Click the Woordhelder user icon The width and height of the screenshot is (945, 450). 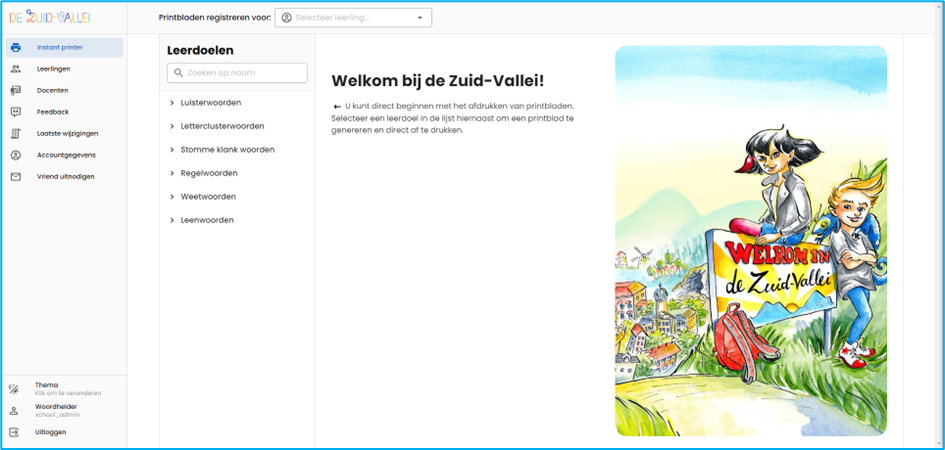(x=14, y=410)
